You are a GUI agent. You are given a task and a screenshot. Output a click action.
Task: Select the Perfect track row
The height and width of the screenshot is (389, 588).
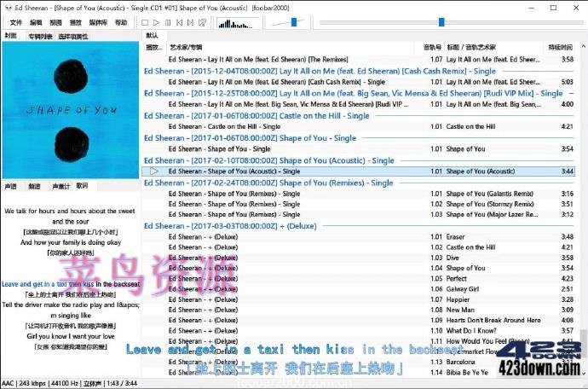click(360, 279)
